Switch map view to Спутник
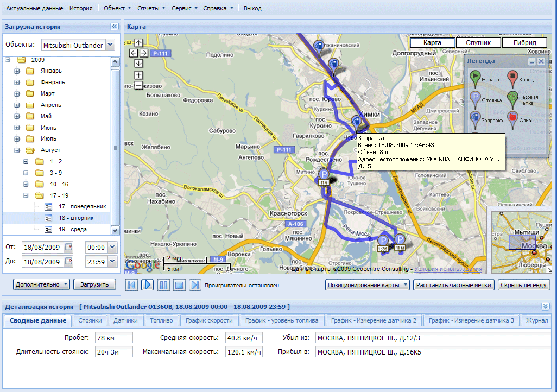Viewport: 557px width, 392px height. [x=478, y=43]
